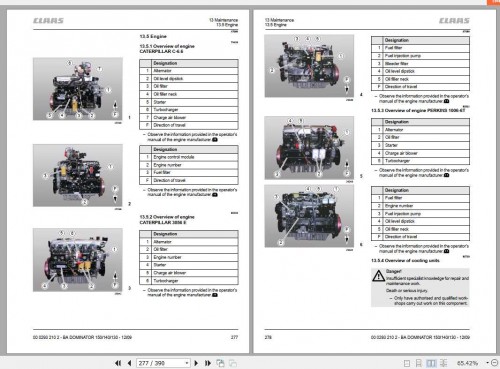Click the CATERPILLAR C-6.6 first engine photo
Viewport: 500px width, 369px height.
[78, 89]
